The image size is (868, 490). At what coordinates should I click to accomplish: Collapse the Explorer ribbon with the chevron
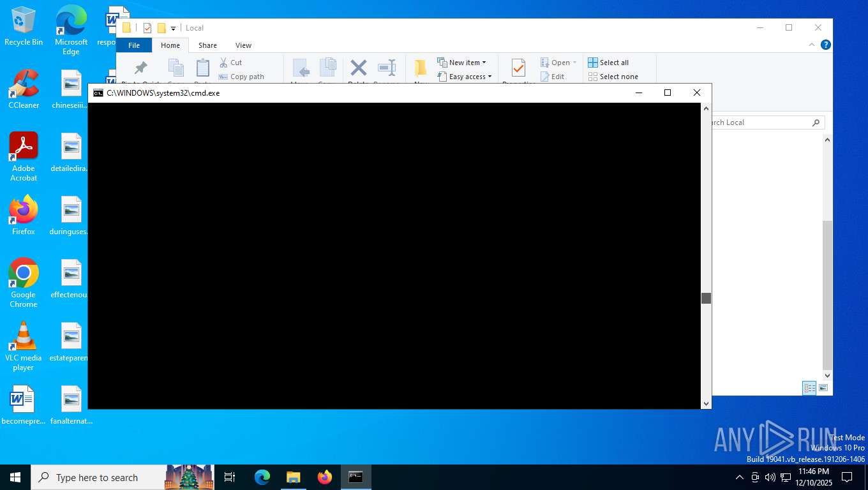[812, 45]
